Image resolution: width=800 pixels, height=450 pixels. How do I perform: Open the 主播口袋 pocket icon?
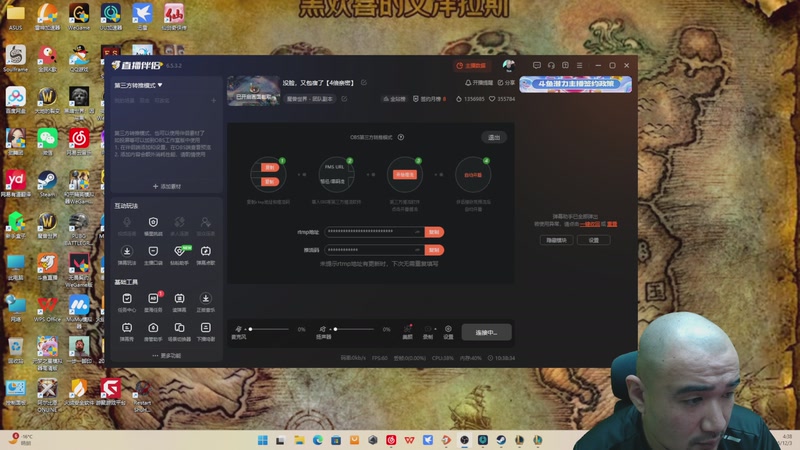(x=153, y=251)
